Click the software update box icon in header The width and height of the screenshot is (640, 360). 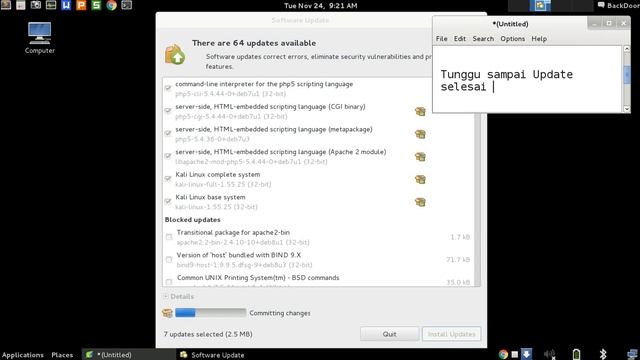click(x=176, y=54)
